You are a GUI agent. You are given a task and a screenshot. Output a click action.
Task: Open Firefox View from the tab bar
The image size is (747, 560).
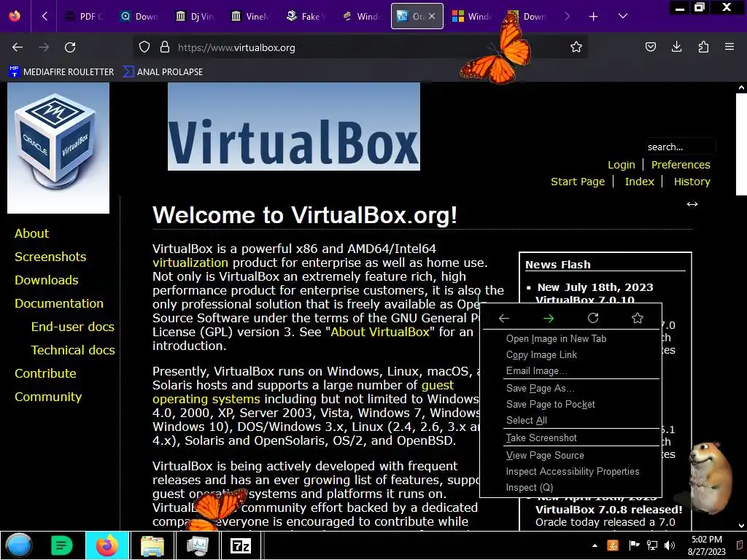coord(15,16)
